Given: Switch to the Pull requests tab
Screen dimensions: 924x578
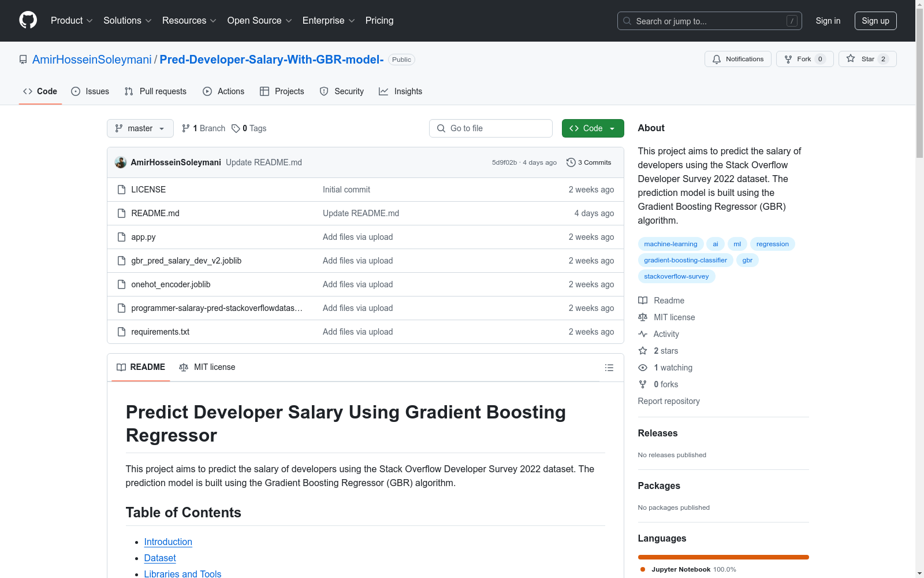Looking at the screenshot, I should (x=155, y=91).
